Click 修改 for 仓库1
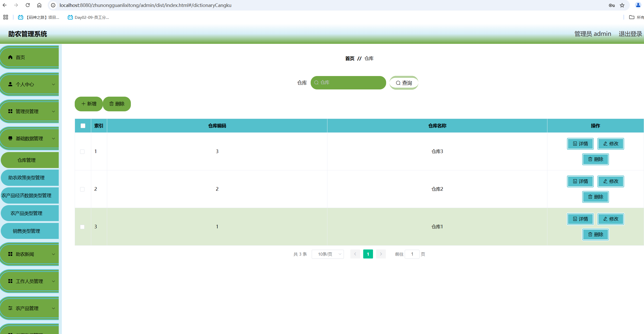 coord(611,219)
